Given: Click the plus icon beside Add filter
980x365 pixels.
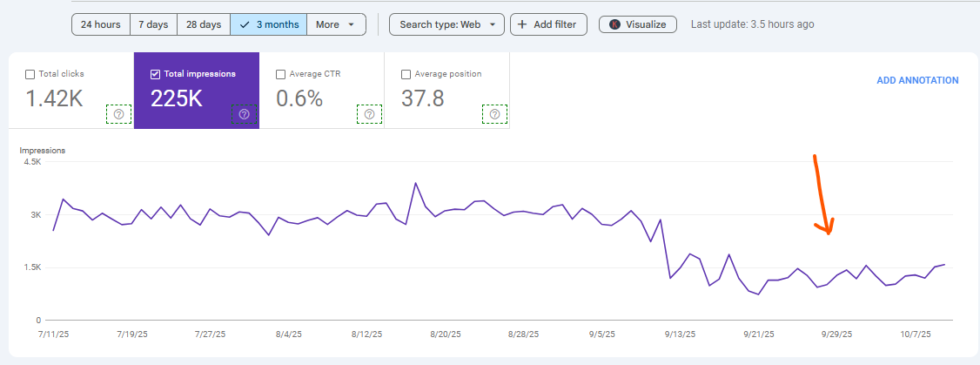Looking at the screenshot, I should click(522, 24).
